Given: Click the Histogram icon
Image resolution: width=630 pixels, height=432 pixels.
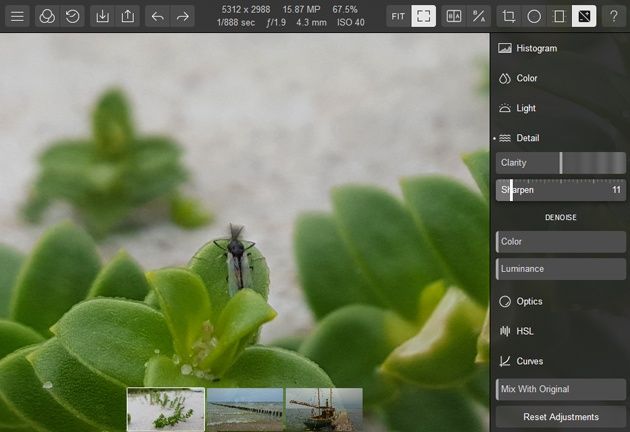Looking at the screenshot, I should click(x=505, y=48).
